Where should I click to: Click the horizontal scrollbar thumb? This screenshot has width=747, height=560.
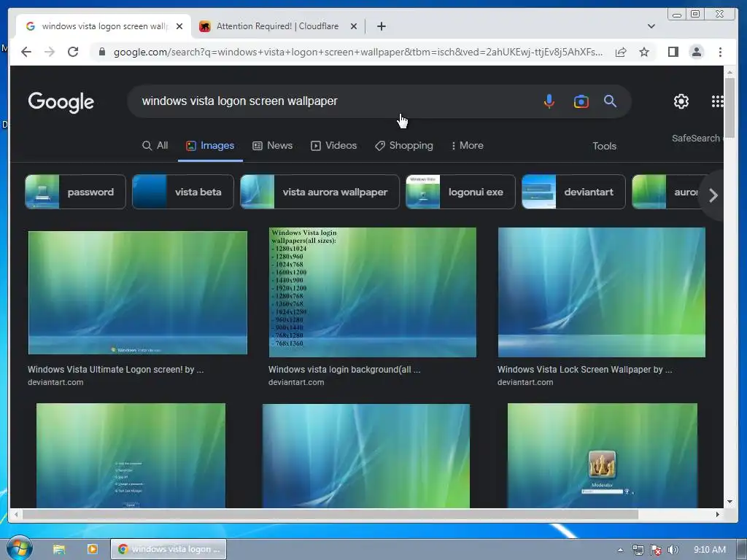[x=330, y=514]
